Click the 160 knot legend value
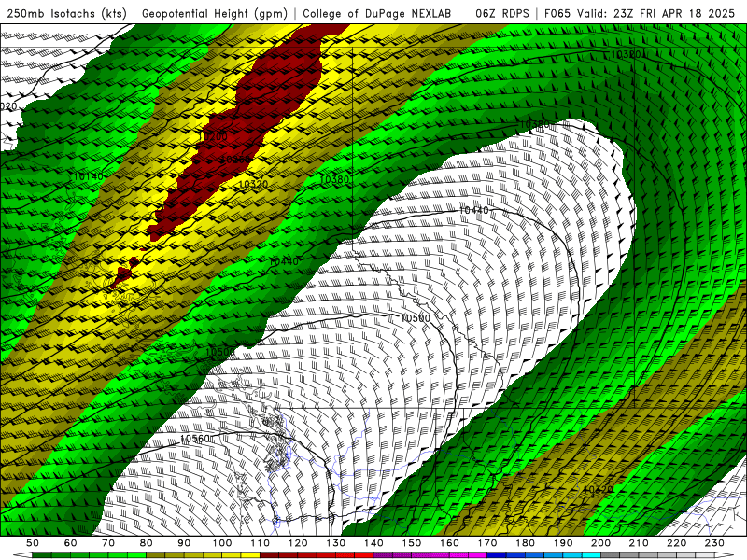747x560 pixels. [x=449, y=543]
